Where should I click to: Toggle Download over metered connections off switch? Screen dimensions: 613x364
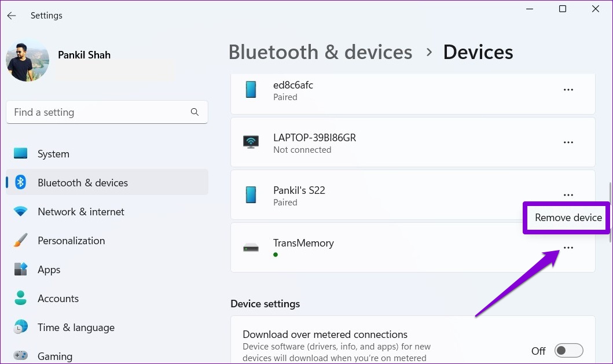[568, 350]
